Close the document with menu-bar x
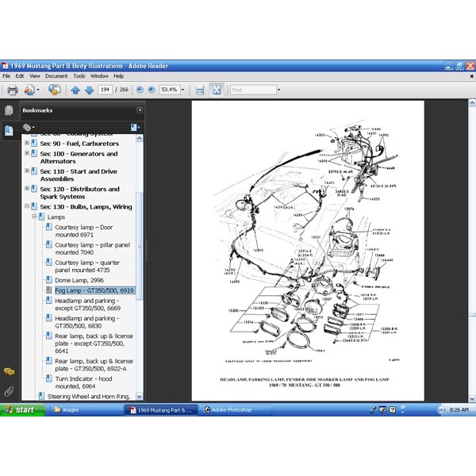The image size is (476, 476). click(472, 76)
